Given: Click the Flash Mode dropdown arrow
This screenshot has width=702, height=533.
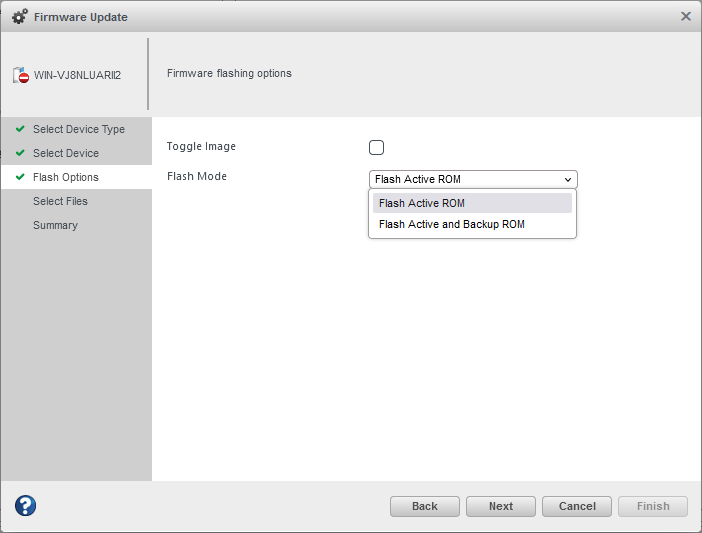Looking at the screenshot, I should [x=568, y=180].
